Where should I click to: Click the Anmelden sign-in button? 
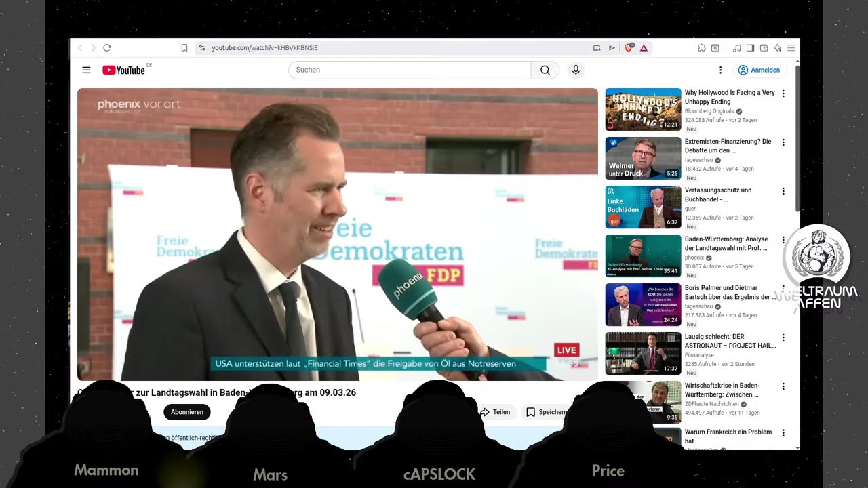click(759, 70)
